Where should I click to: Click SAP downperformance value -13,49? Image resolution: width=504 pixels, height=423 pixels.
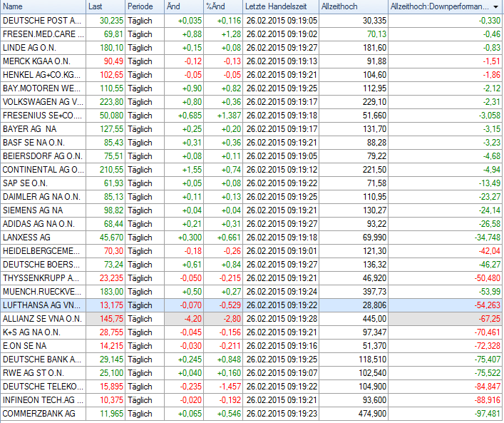pos(489,183)
